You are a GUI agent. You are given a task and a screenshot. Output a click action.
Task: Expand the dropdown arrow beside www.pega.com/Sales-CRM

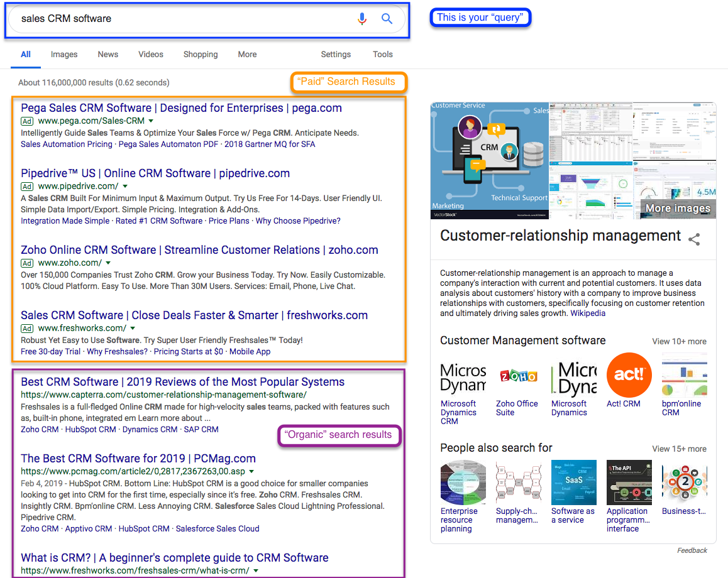151,121
